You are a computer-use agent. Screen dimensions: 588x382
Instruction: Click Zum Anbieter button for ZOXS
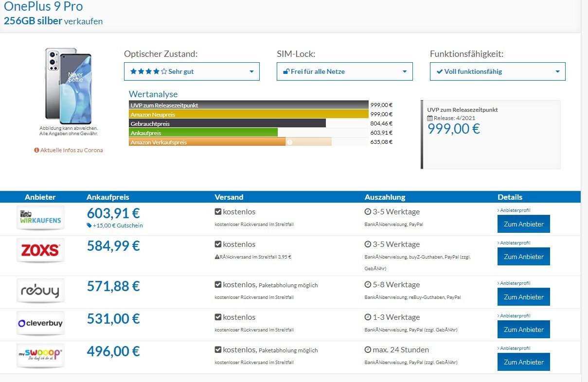[x=524, y=257]
